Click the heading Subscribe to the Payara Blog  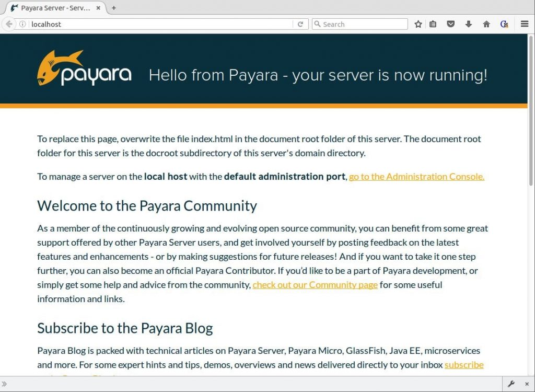125,328
